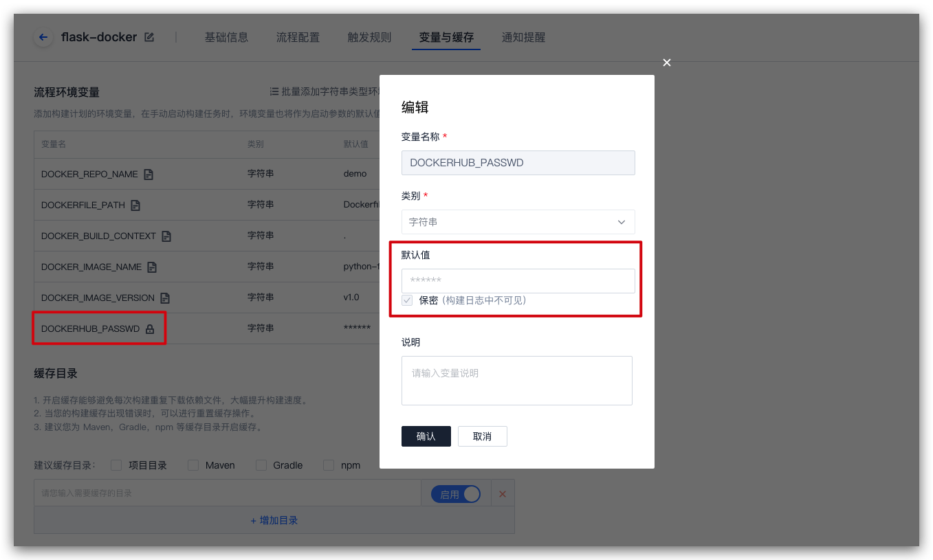Click the flask-docker plan title

tap(99, 37)
